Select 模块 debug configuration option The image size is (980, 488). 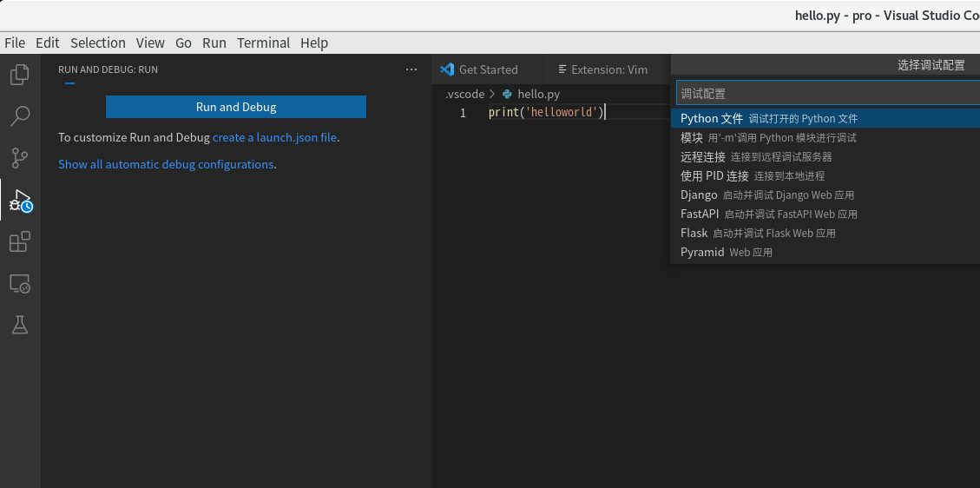pos(825,137)
